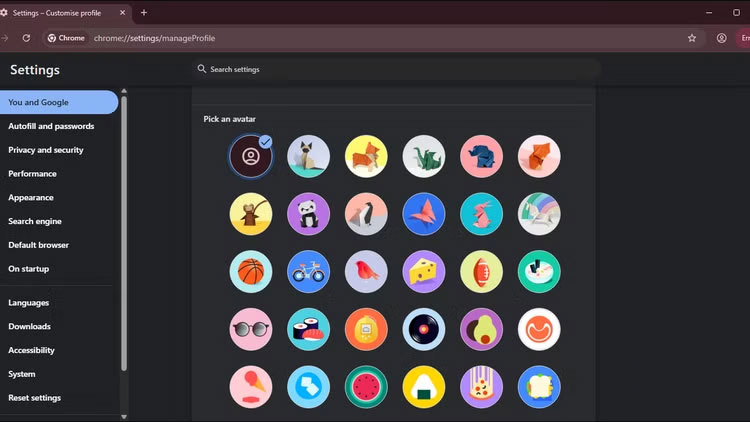Screen dimensions: 750x422
Task: Pick the pink origami rabbit avatar
Action: [481, 214]
